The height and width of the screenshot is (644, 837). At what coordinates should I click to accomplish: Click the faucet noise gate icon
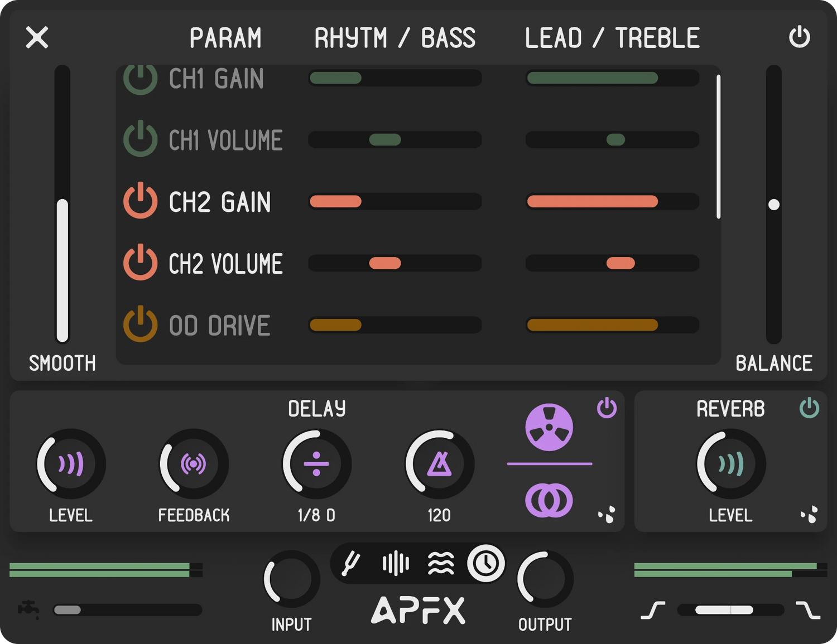coord(28,609)
